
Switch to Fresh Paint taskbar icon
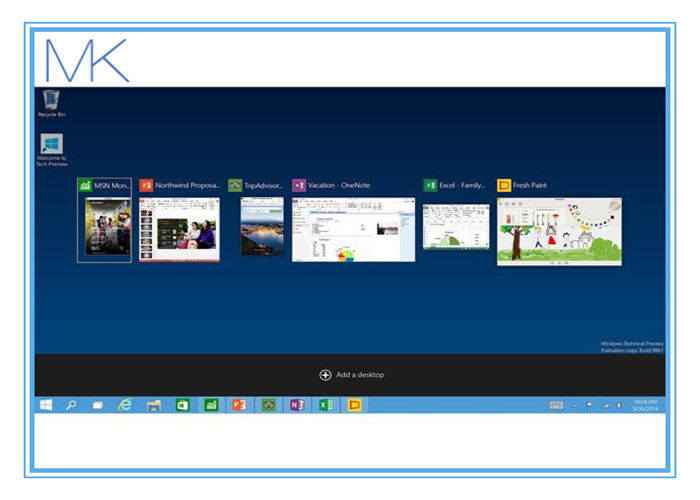click(x=354, y=405)
